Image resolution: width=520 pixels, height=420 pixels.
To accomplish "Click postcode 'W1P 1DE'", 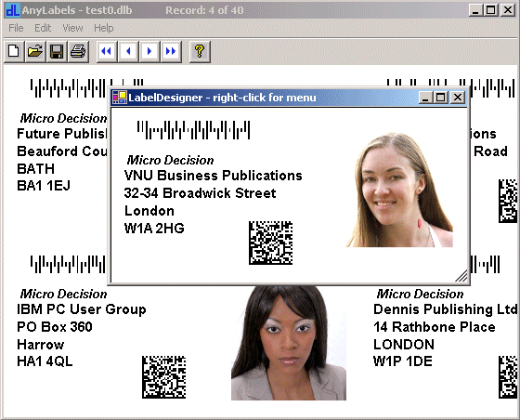I will [403, 361].
